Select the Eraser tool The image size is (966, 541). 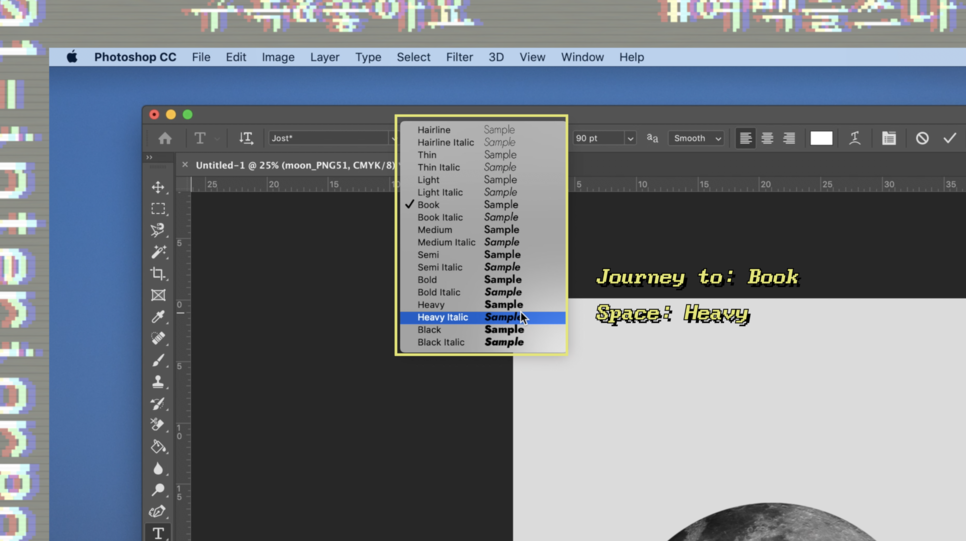[x=158, y=425]
